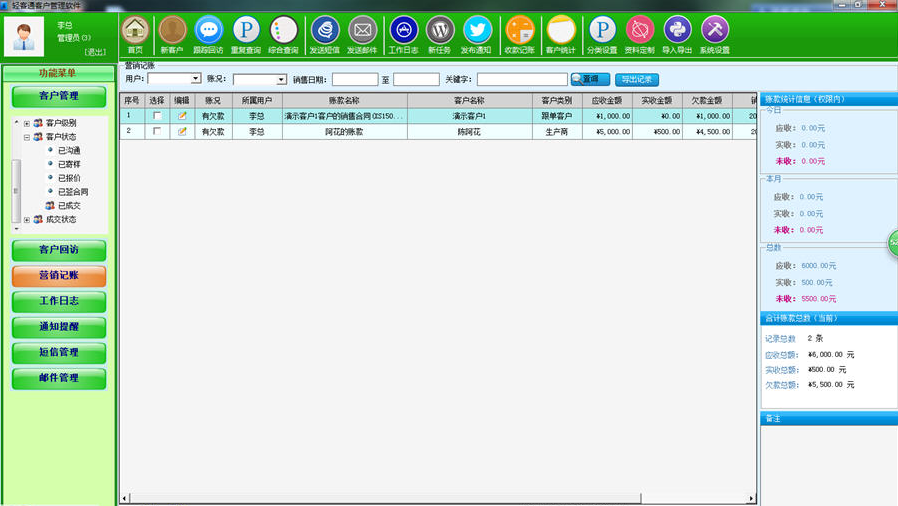Open 通知提醒 menu section
Image resolution: width=898 pixels, height=506 pixels.
(59, 327)
